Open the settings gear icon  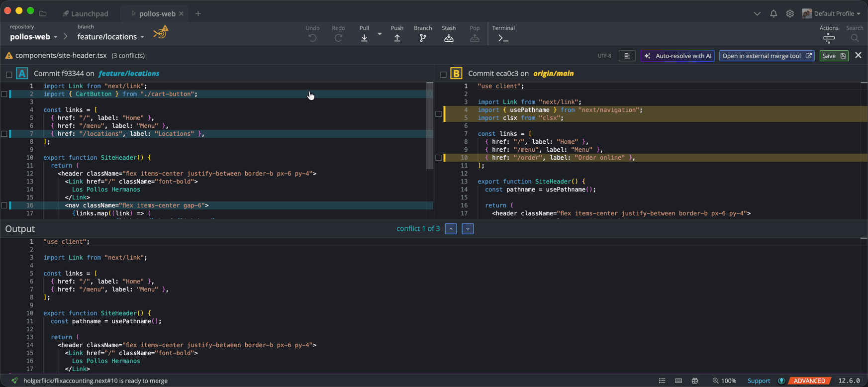pos(790,14)
